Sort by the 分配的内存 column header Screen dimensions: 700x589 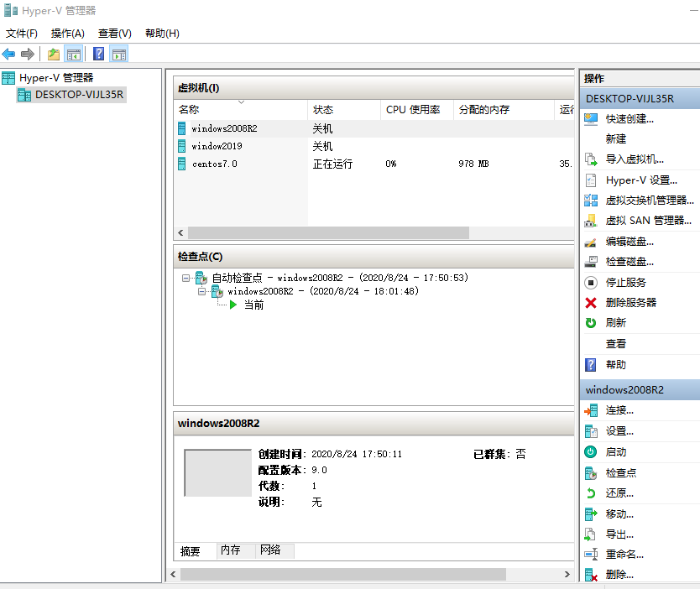coord(504,110)
